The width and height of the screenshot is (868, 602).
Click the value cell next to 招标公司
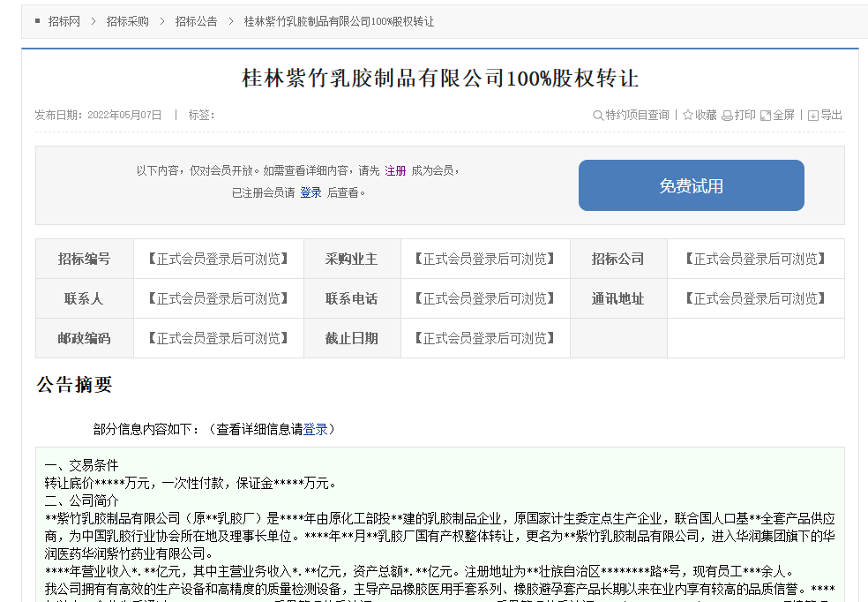756,259
